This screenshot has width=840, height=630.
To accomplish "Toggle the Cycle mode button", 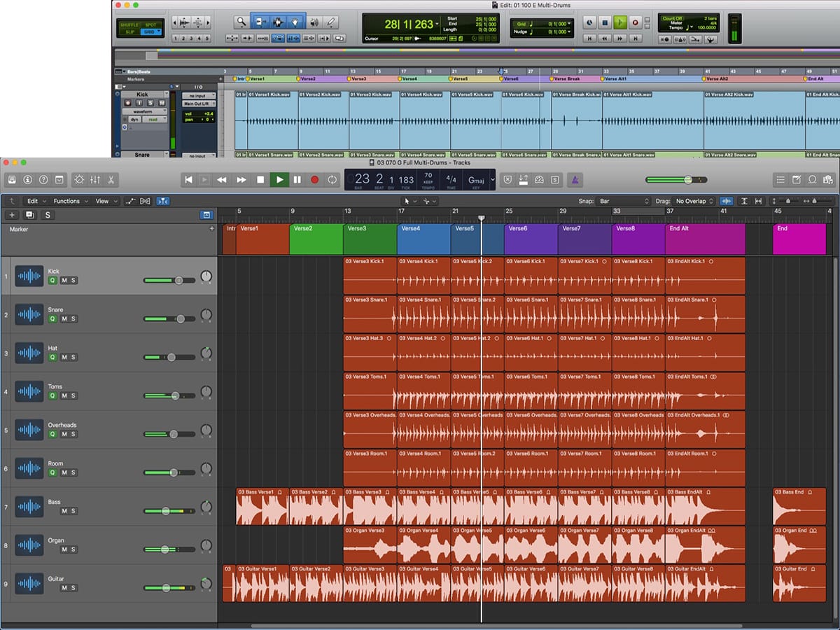I will click(332, 180).
